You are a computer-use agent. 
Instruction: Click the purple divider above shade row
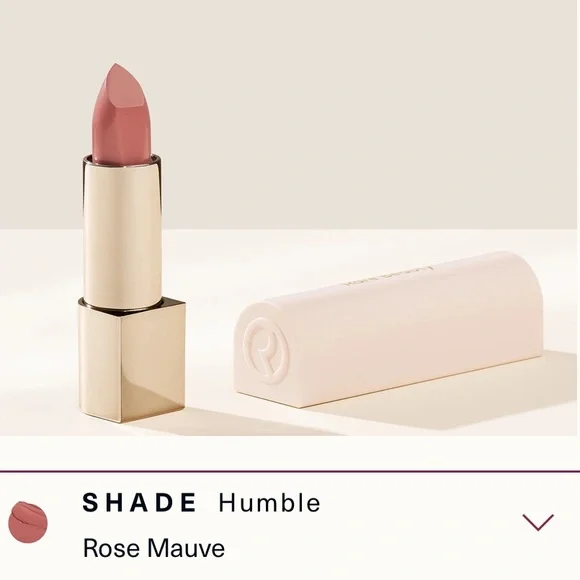pyautogui.click(x=290, y=471)
